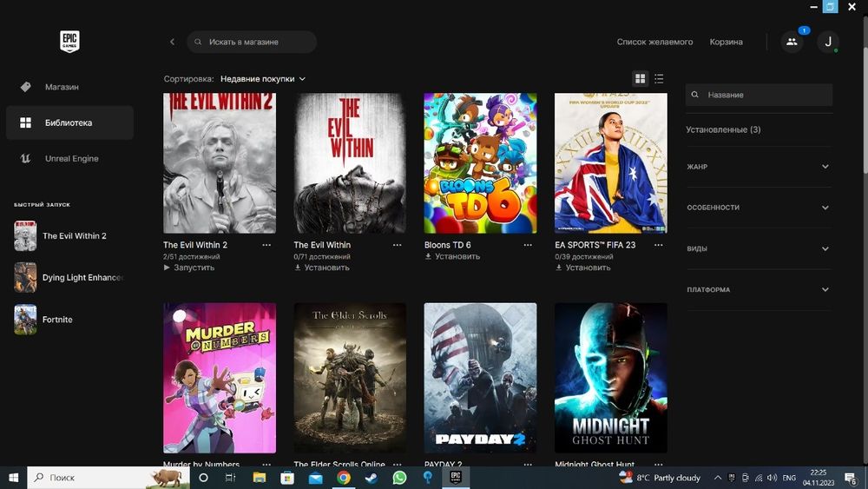Install EA SPORTS FIFA 23 via Установить
Viewport: 868px width, 489px height.
pos(583,268)
